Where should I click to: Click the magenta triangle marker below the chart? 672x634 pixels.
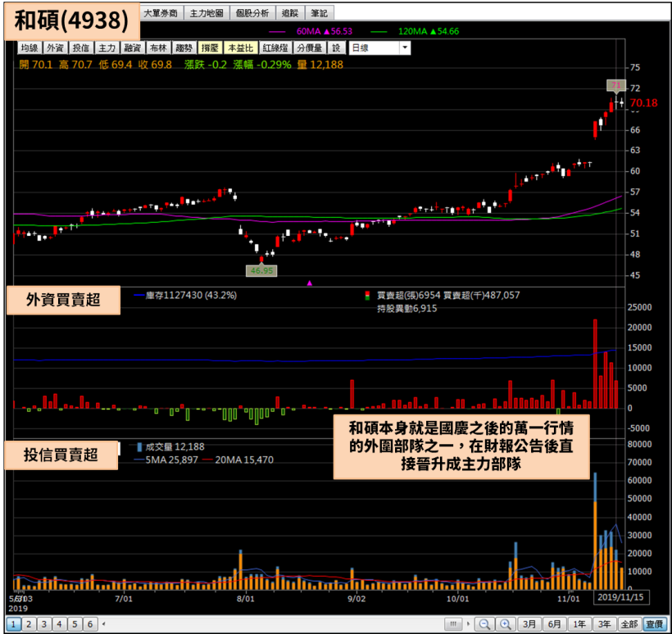(x=310, y=283)
